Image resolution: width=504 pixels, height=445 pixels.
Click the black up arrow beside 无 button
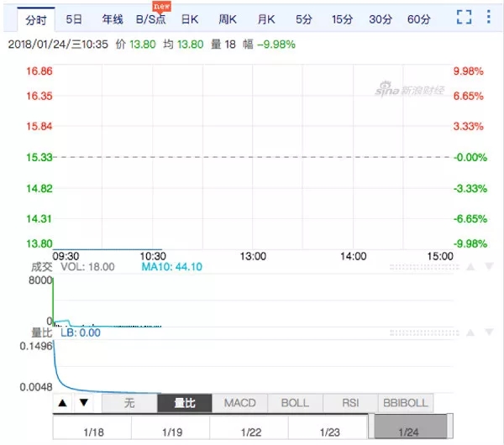point(62,403)
